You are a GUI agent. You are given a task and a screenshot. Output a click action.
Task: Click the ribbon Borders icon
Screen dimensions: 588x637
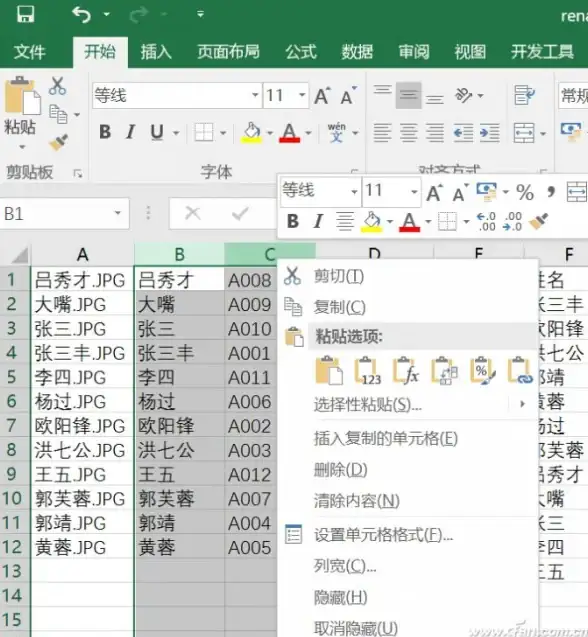tap(204, 132)
